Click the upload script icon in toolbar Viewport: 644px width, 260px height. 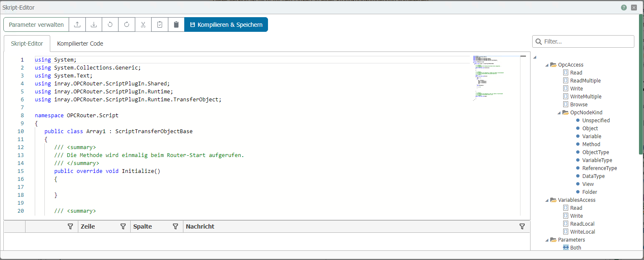pyautogui.click(x=77, y=25)
